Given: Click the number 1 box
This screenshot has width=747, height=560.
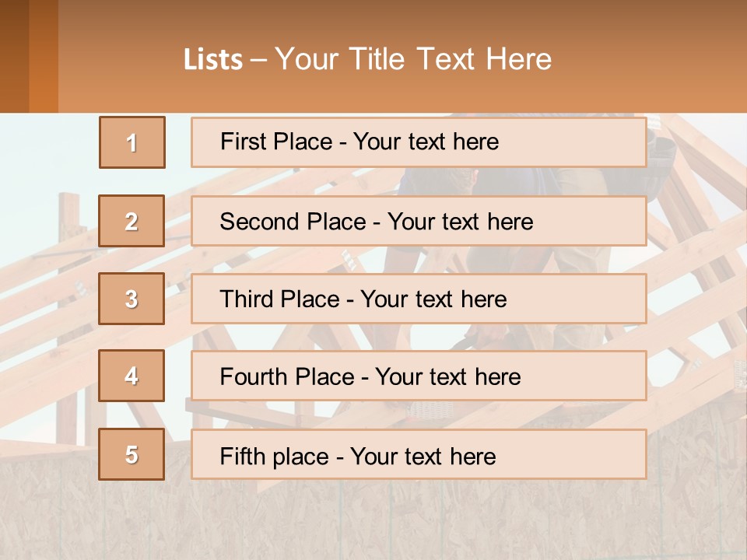Looking at the screenshot, I should click(132, 142).
